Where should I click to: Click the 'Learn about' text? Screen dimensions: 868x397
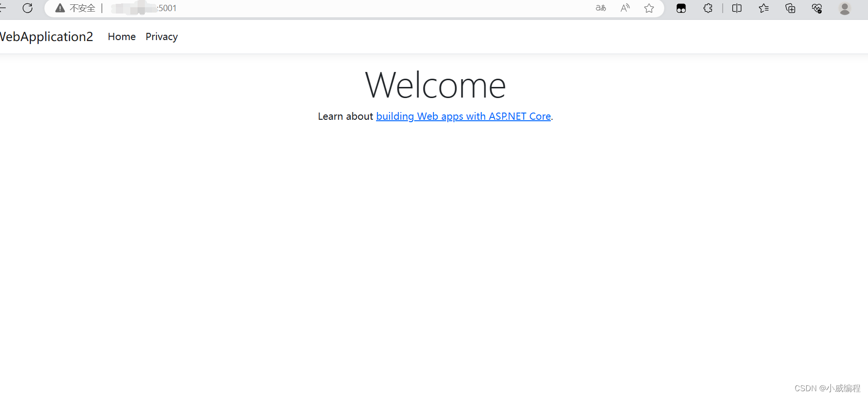tap(345, 116)
